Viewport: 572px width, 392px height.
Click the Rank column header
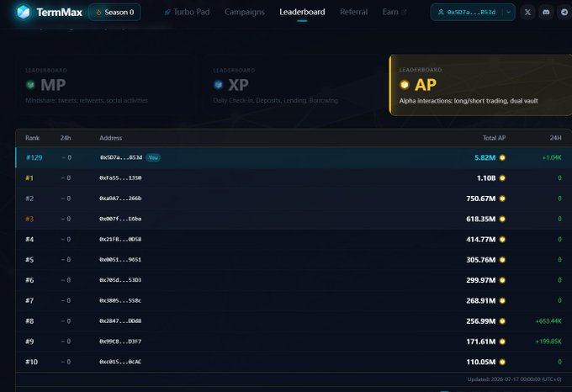32,138
